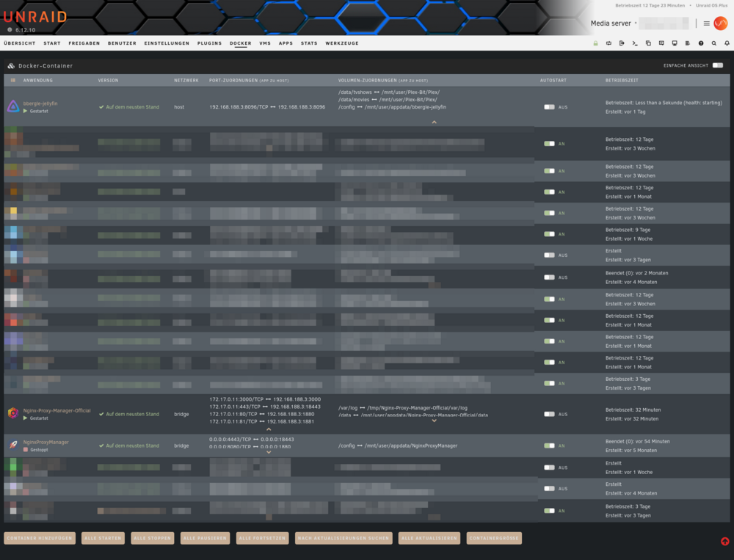Open the Plugins menu
734x560 pixels.
pos(209,43)
